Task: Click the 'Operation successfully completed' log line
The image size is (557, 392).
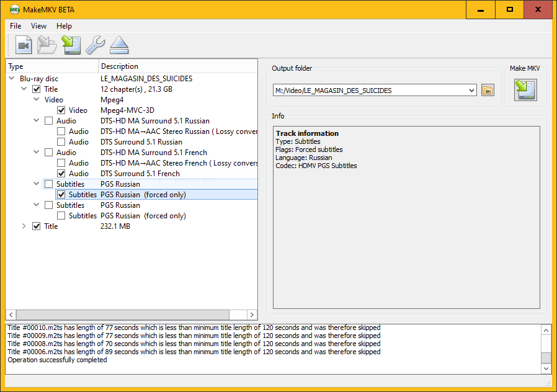Action: (x=57, y=360)
